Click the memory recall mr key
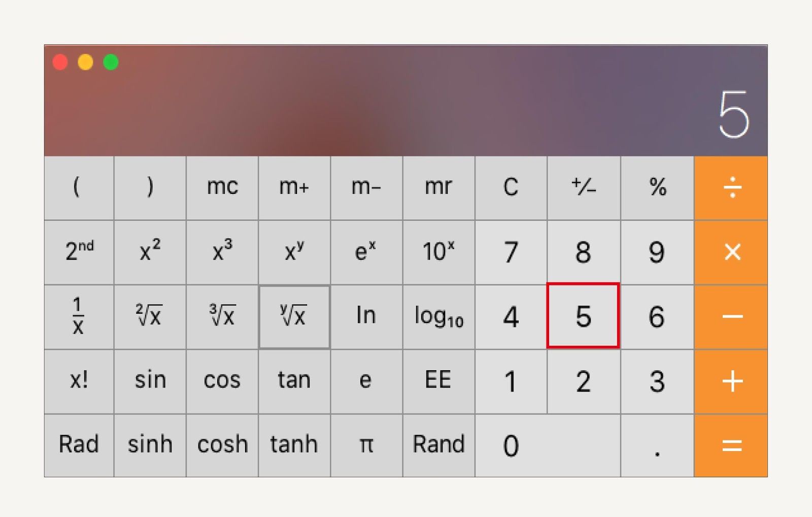Viewport: 812px width, 517px height. 438,188
